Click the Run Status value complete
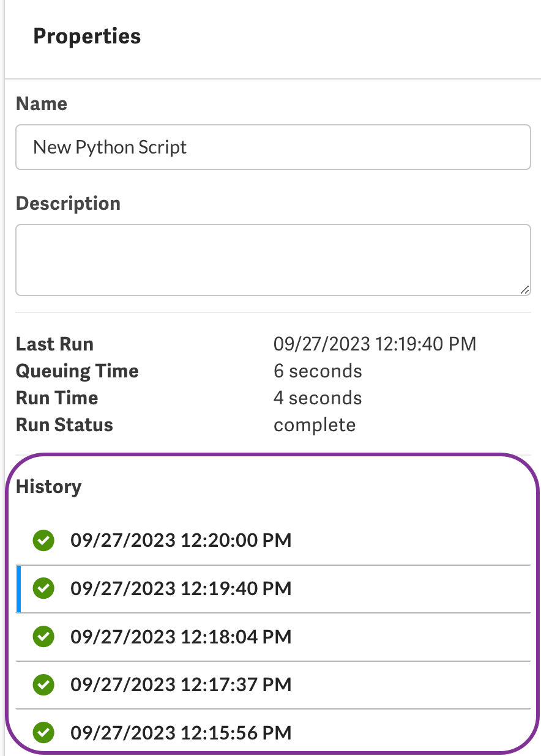Image resolution: width=541 pixels, height=756 pixels. (x=315, y=425)
